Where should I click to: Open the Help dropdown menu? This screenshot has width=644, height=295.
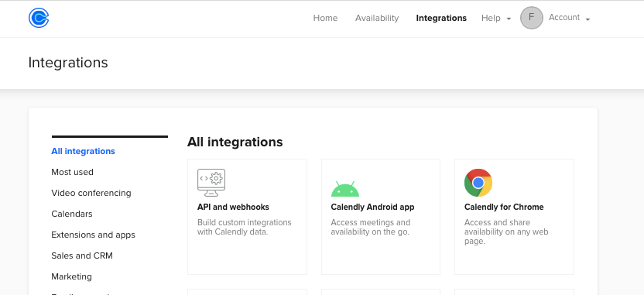point(495,18)
